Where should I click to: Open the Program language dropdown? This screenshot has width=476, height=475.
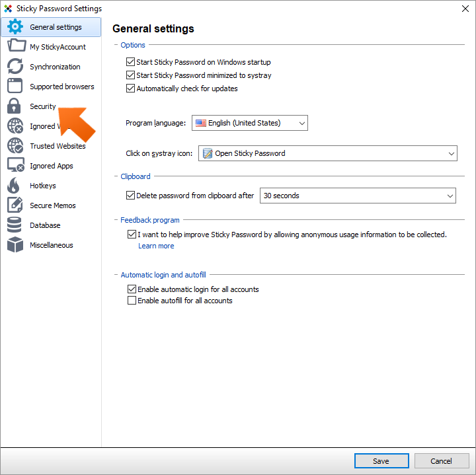[x=249, y=123]
